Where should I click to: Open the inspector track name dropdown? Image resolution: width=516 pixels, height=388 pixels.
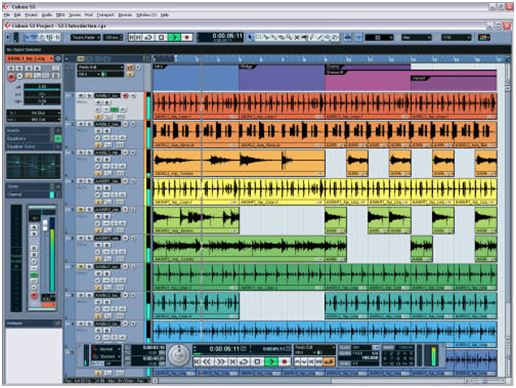click(x=30, y=59)
